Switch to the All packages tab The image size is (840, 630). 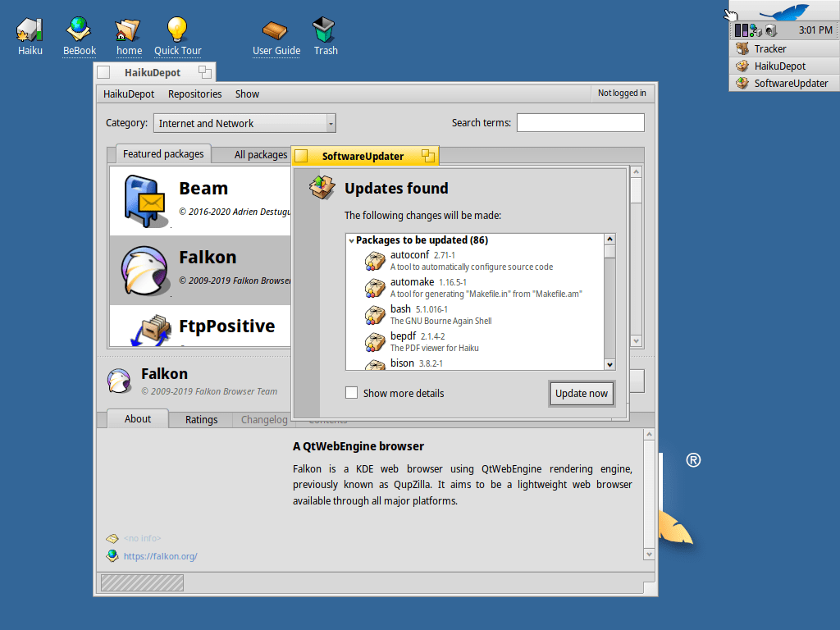pos(260,155)
